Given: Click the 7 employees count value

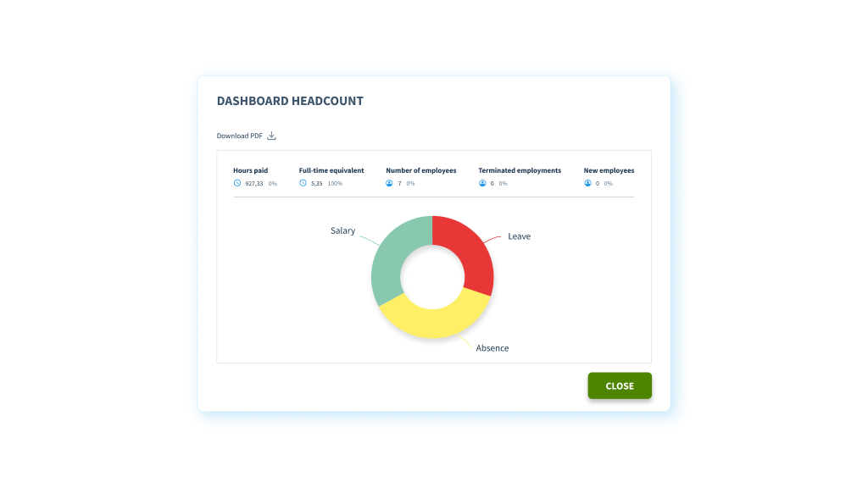Looking at the screenshot, I should pos(400,184).
